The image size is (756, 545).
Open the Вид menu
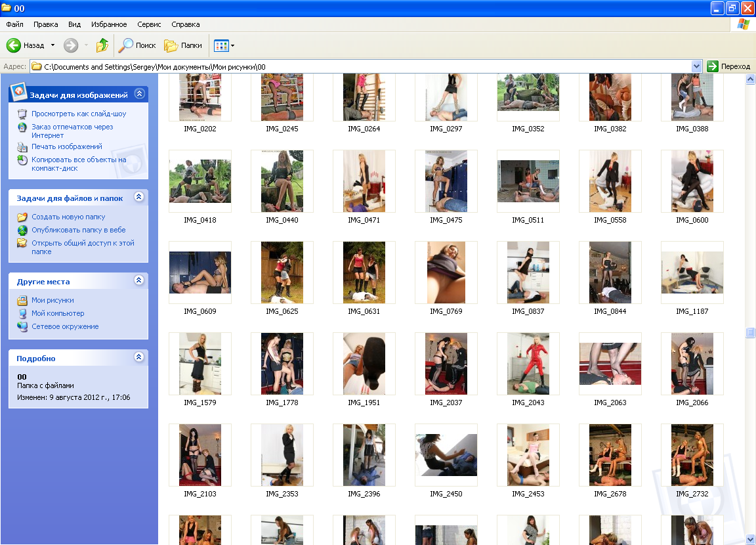(x=74, y=24)
